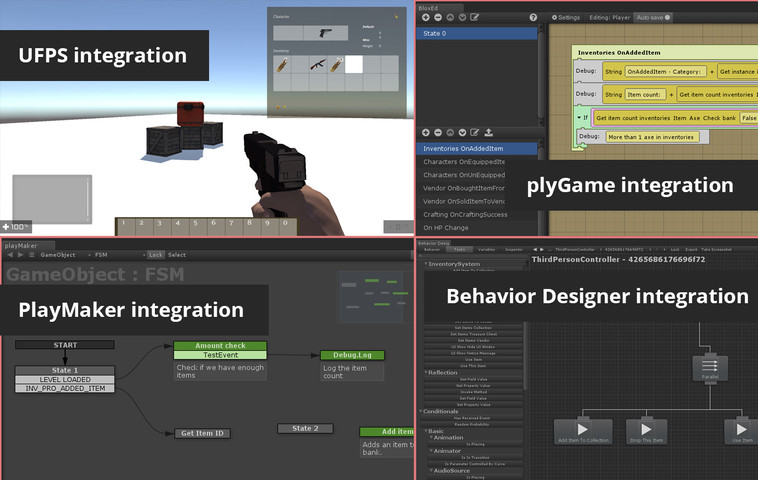Click Select in playMaker toolbar
This screenshot has width=758, height=480.
pyautogui.click(x=176, y=255)
